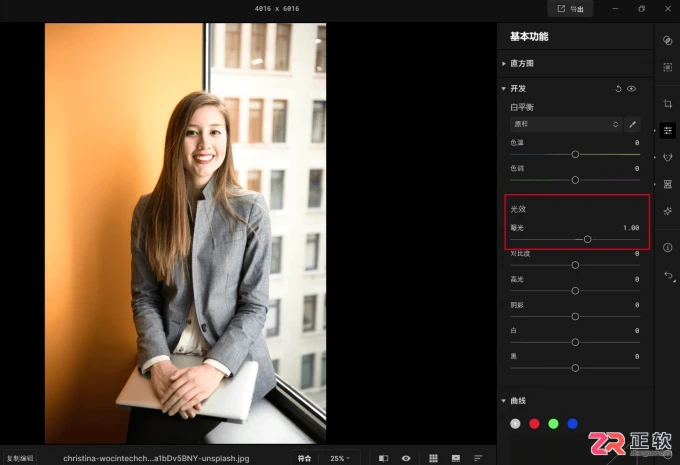Pick white balance with the eyedropper
680x465 pixels.
pyautogui.click(x=632, y=124)
